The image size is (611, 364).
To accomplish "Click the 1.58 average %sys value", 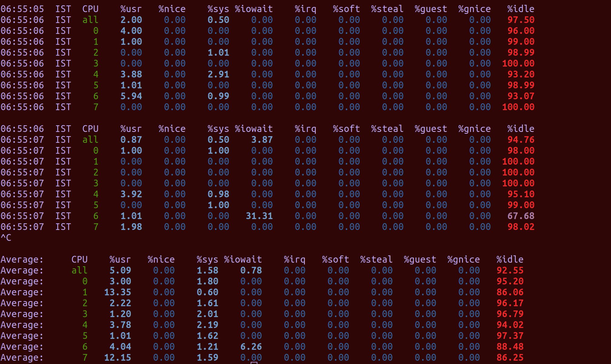I will (x=207, y=271).
